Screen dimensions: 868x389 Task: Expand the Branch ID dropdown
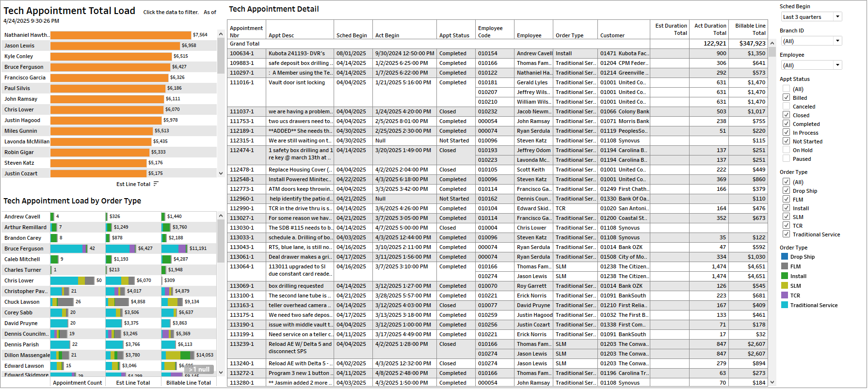point(837,41)
